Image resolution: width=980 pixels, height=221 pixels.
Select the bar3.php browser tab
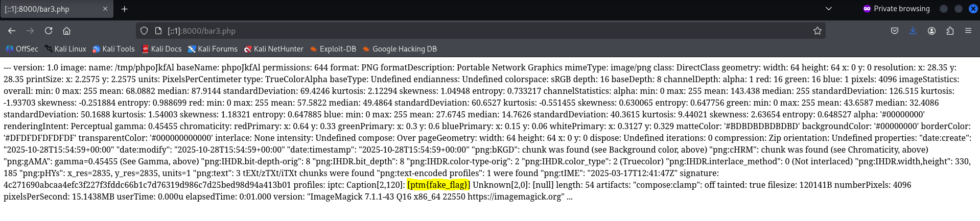(x=51, y=9)
